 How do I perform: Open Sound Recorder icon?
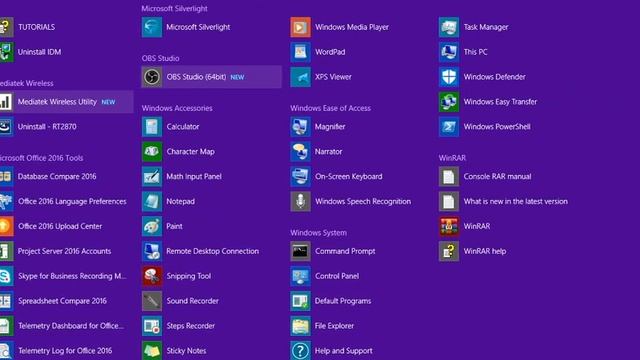152,301
